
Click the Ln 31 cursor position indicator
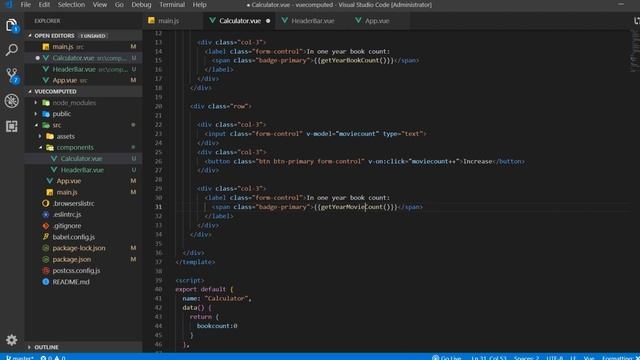point(489,358)
